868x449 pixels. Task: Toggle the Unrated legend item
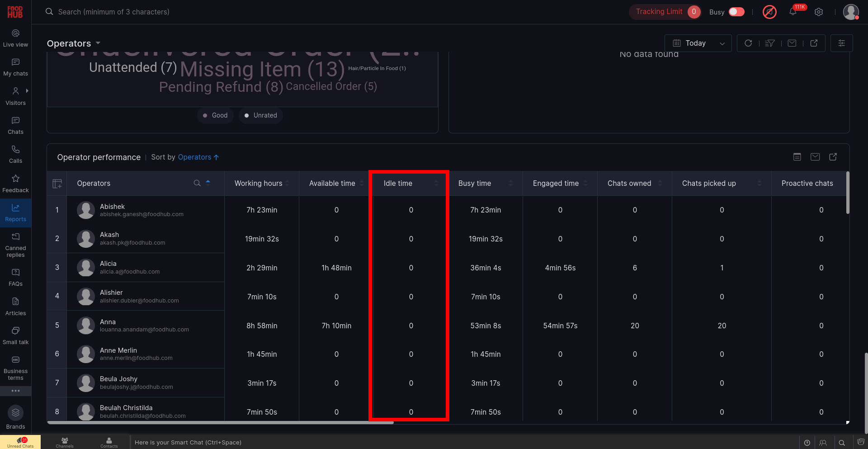[x=261, y=115]
